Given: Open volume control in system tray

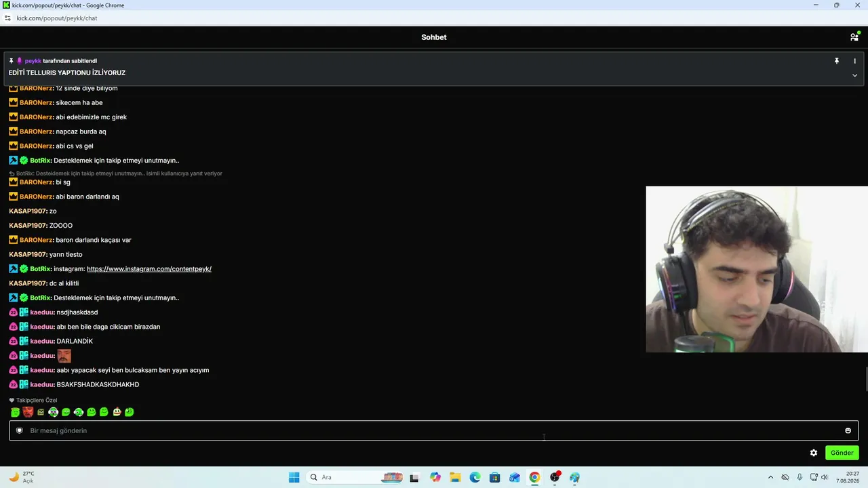Looking at the screenshot, I should [x=824, y=477].
